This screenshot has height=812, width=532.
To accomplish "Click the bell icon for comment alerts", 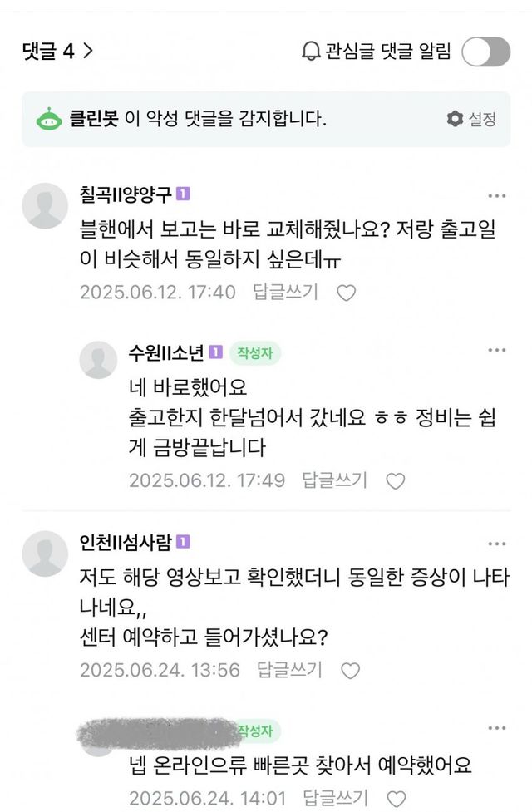I will pyautogui.click(x=311, y=52).
